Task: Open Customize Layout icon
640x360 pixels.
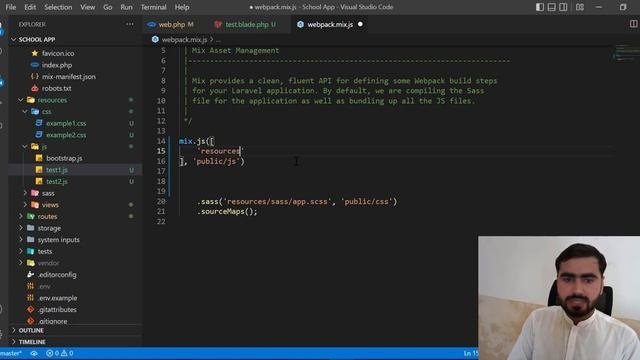Action: (x=580, y=7)
